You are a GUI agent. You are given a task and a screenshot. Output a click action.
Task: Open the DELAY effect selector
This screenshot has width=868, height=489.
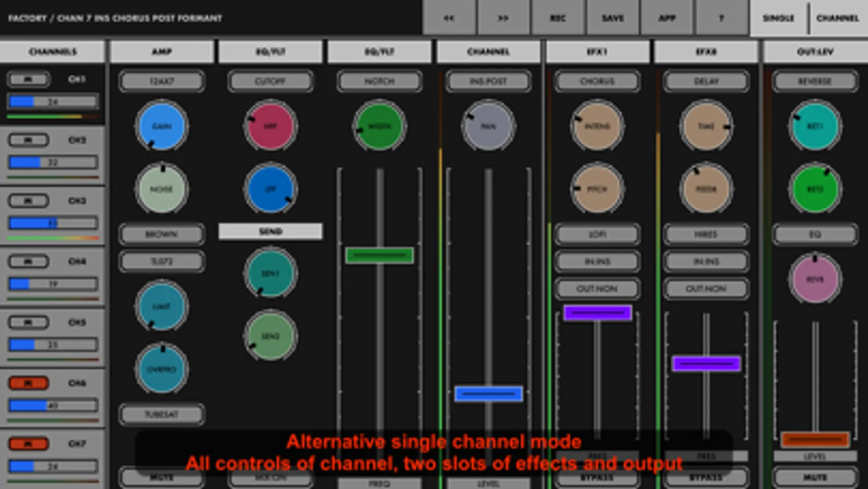pyautogui.click(x=706, y=81)
